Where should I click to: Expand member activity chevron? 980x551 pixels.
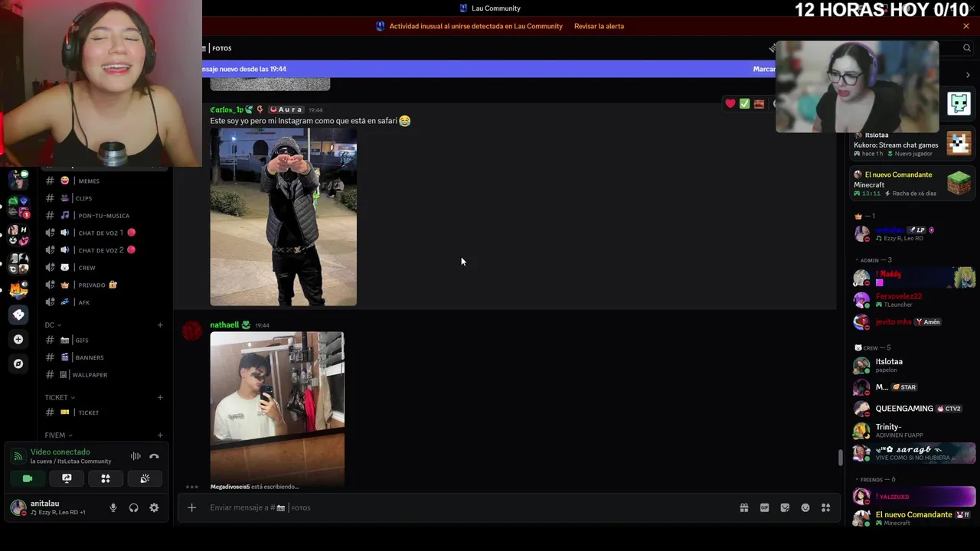968,75
